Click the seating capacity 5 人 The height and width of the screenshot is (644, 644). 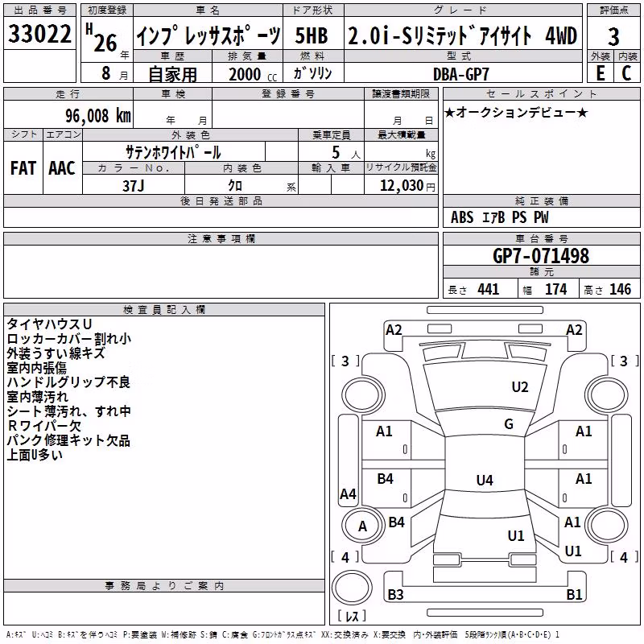click(x=346, y=153)
